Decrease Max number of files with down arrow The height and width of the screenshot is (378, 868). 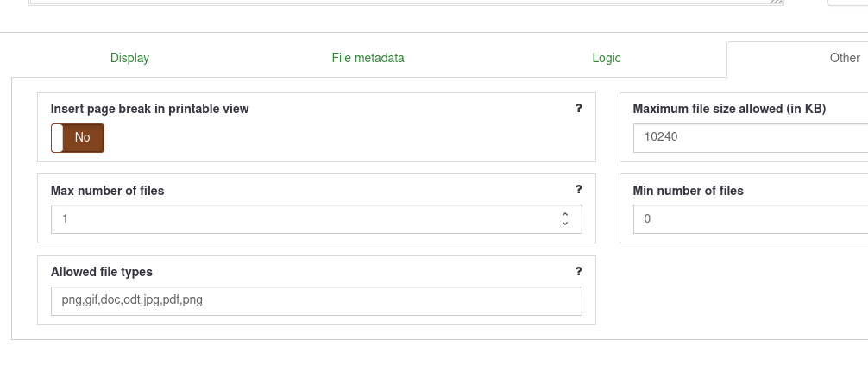point(565,224)
